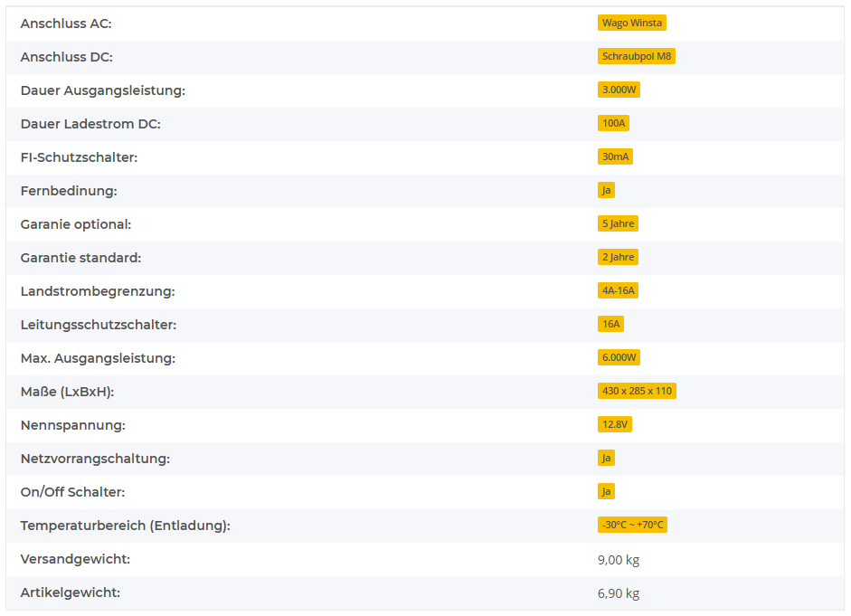851x616 pixels.
Task: Click the '9,00 kg' value
Action: click(x=619, y=560)
